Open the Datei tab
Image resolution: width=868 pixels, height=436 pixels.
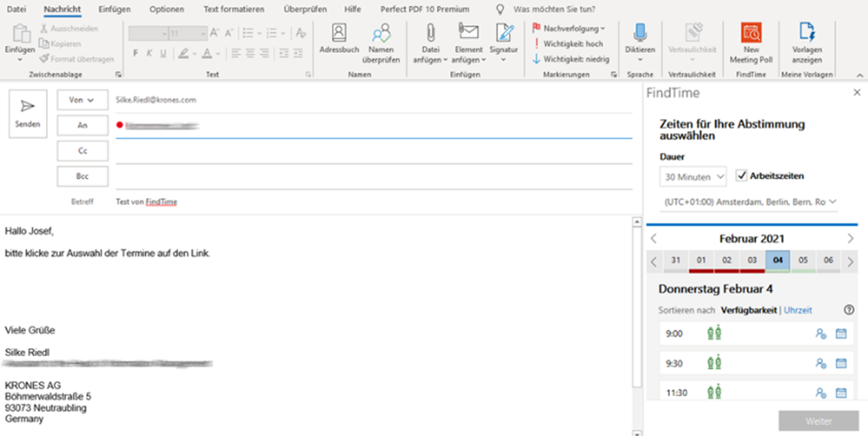(x=16, y=10)
